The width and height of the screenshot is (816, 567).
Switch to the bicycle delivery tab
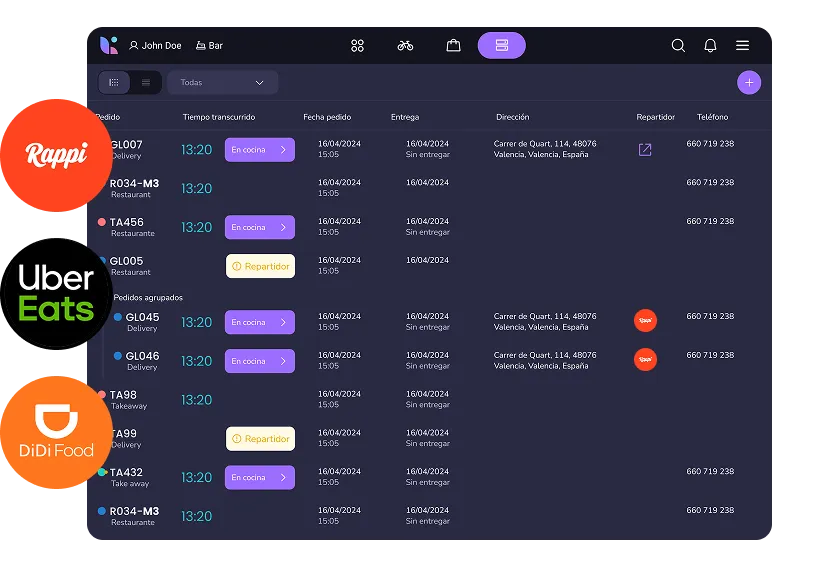[x=405, y=46]
